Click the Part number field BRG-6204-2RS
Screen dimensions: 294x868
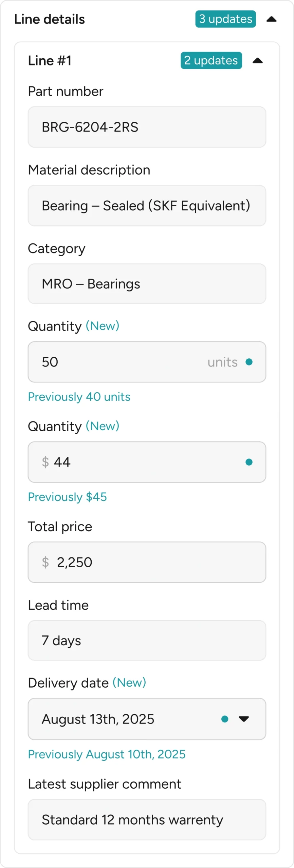tap(147, 127)
